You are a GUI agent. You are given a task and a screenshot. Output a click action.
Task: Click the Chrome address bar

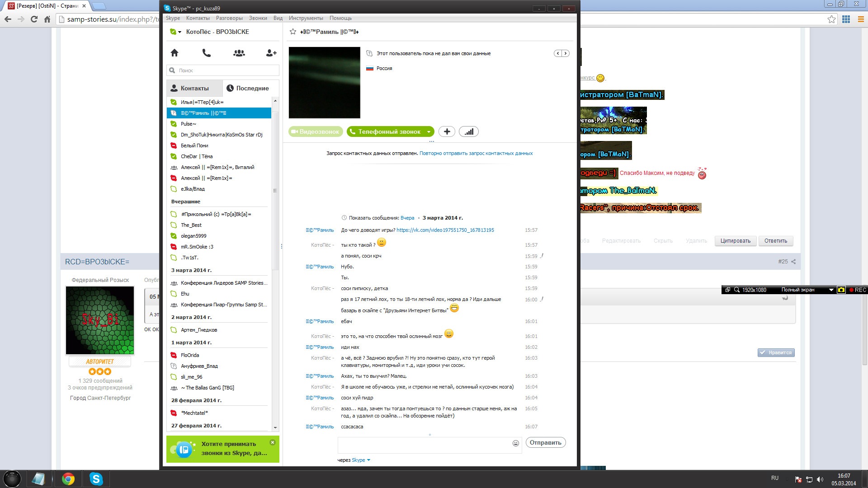443,19
